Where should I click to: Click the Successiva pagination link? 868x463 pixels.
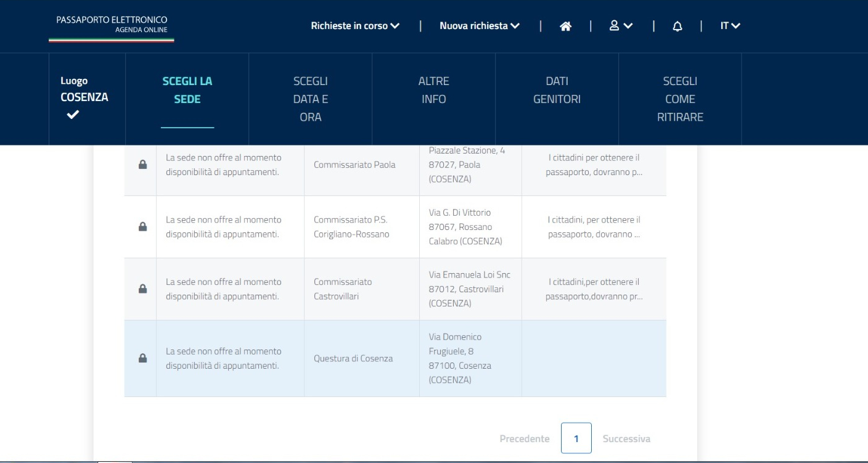tap(626, 439)
